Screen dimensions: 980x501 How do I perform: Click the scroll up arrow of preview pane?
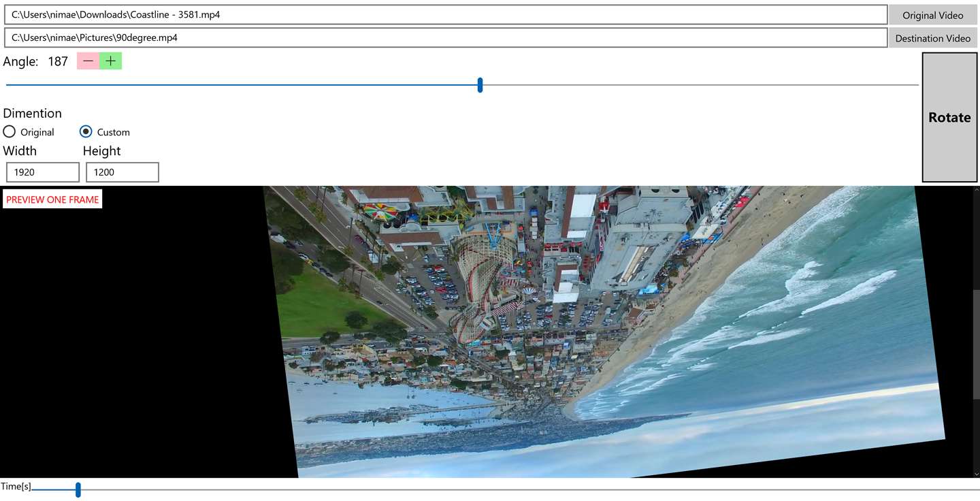[x=977, y=190]
